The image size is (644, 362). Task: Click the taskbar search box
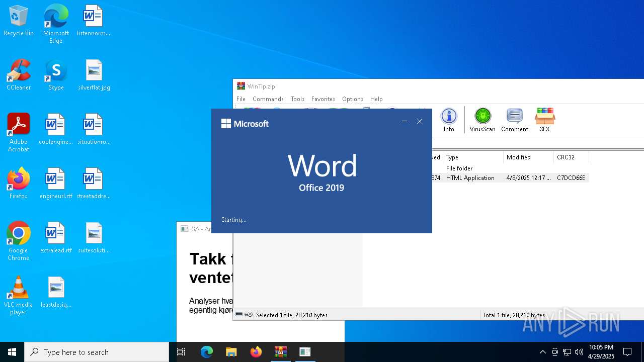click(97, 352)
